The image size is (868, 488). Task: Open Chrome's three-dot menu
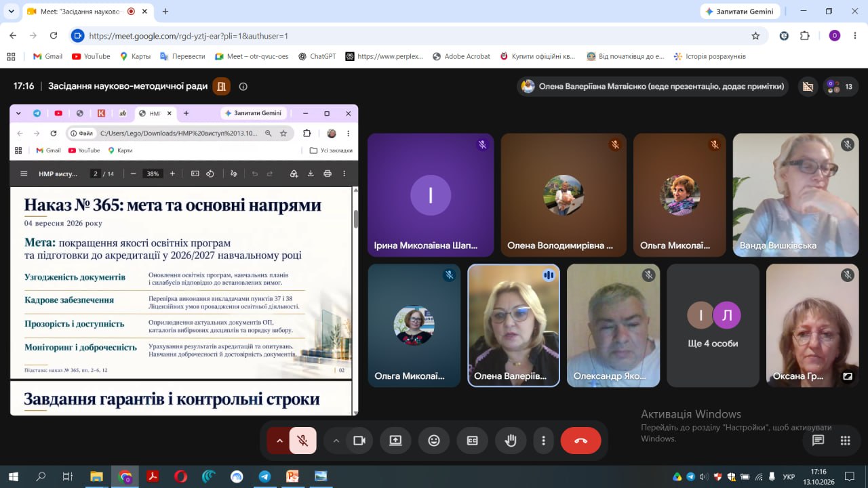(855, 36)
